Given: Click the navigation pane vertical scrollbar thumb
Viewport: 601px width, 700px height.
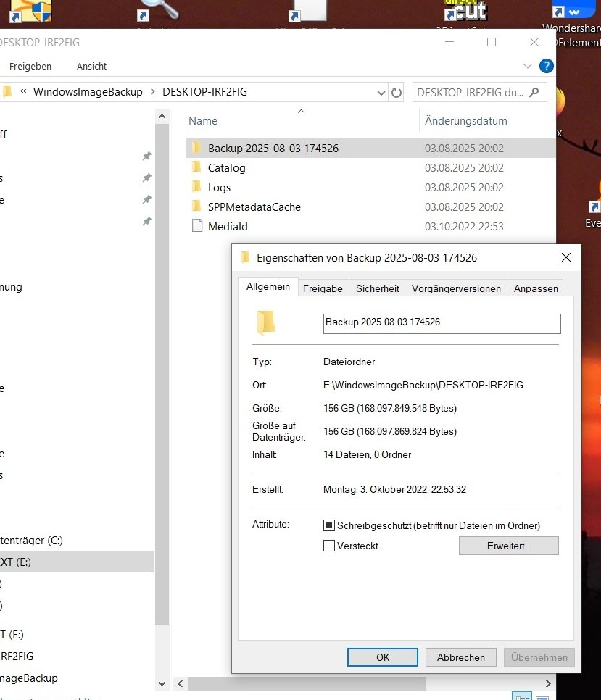Looking at the screenshot, I should [x=162, y=375].
